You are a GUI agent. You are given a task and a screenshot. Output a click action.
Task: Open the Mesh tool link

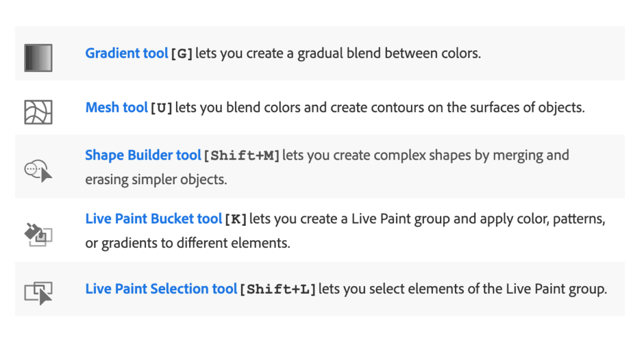(x=116, y=107)
